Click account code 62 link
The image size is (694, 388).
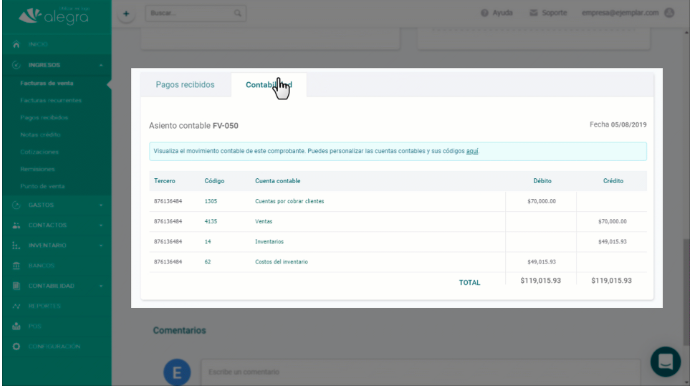(x=208, y=262)
